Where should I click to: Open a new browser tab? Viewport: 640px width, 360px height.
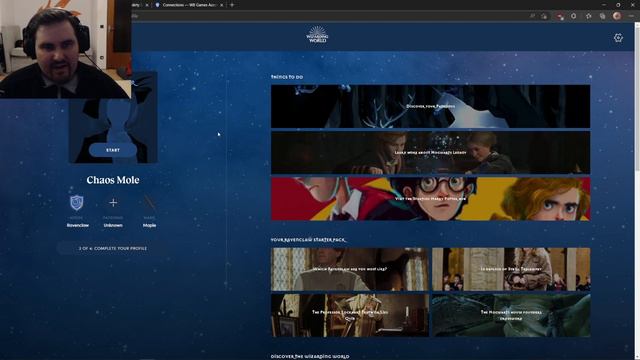coord(232,5)
